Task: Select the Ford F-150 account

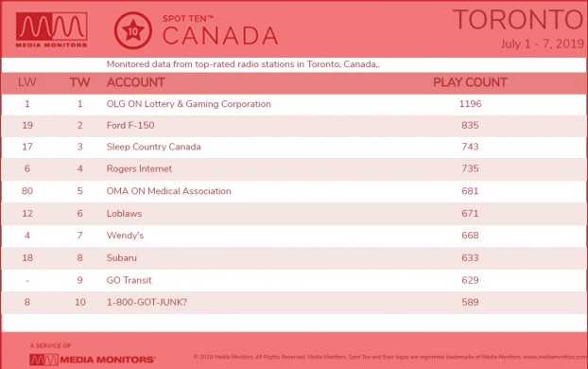Action: coord(130,126)
